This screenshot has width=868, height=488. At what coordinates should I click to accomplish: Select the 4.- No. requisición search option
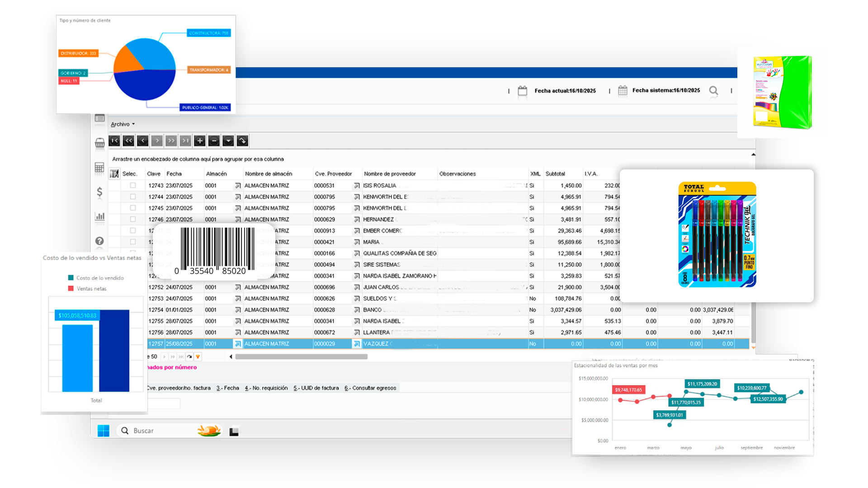[x=266, y=388]
